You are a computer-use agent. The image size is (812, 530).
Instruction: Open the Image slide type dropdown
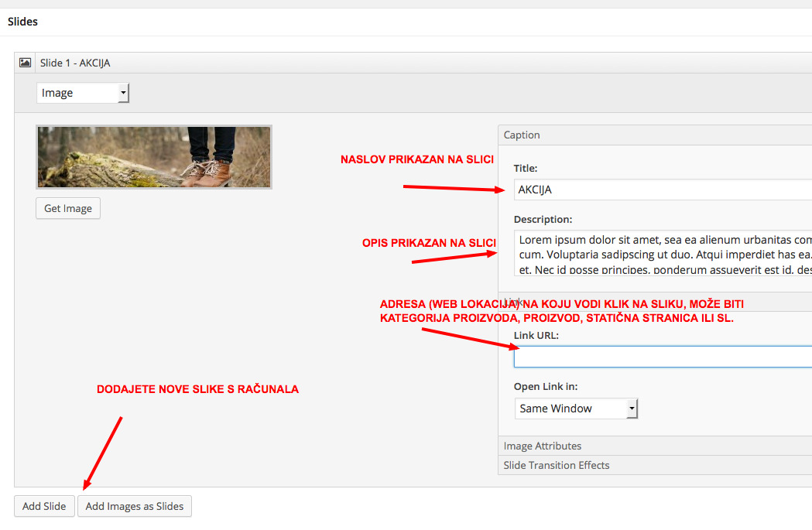[x=82, y=93]
